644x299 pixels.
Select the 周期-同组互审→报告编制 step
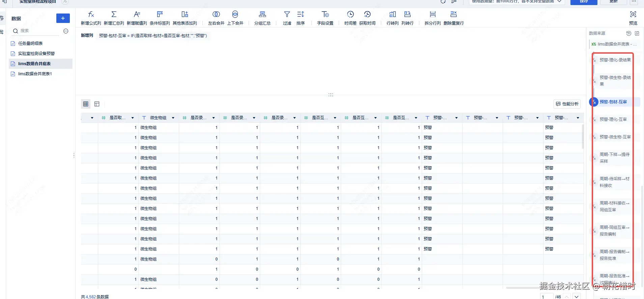click(615, 231)
